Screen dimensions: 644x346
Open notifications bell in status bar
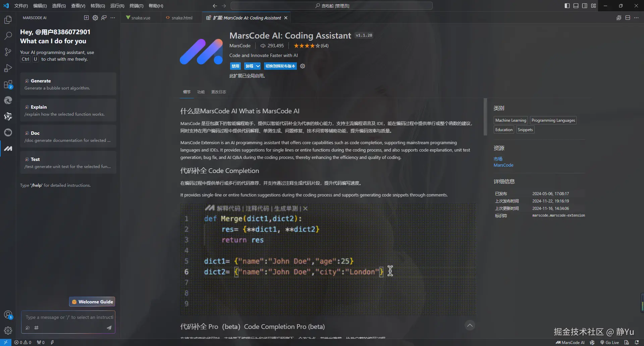pos(637,342)
